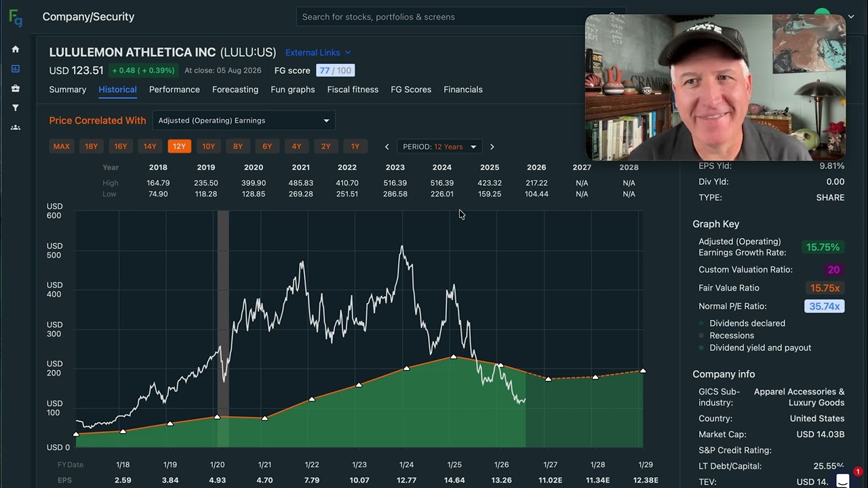Toggle the Fair Value Ratio 15.75x line
The width and height of the screenshot is (868, 488).
[x=825, y=288]
